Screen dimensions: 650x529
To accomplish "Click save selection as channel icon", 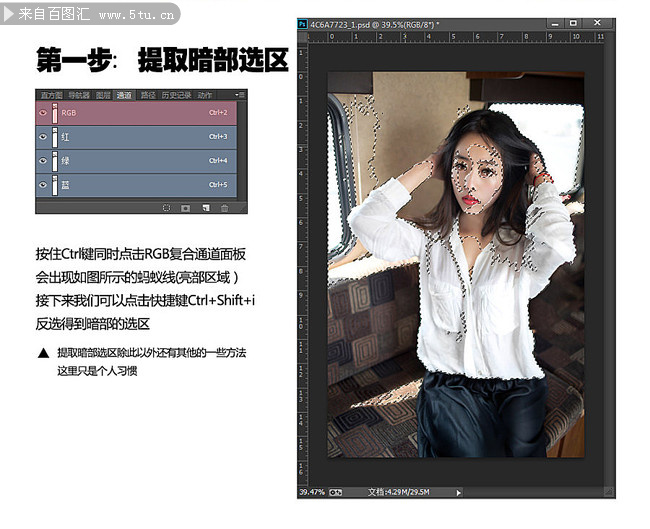I will click(185, 208).
